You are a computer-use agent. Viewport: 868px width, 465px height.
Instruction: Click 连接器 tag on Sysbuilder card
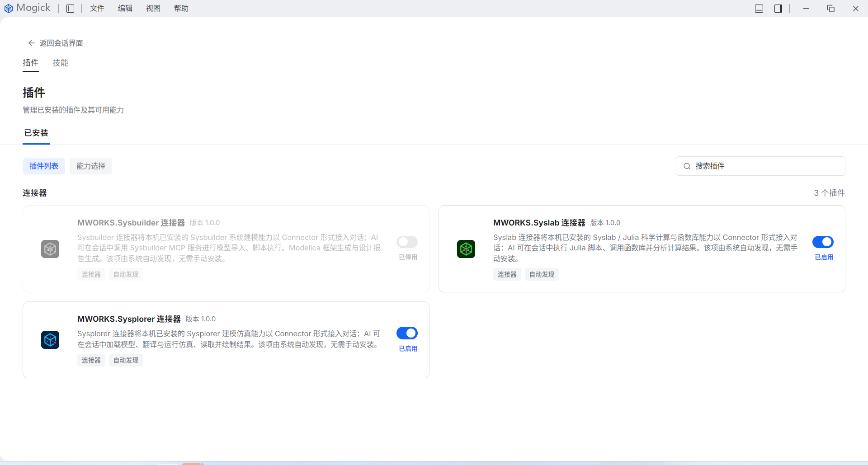pos(91,274)
